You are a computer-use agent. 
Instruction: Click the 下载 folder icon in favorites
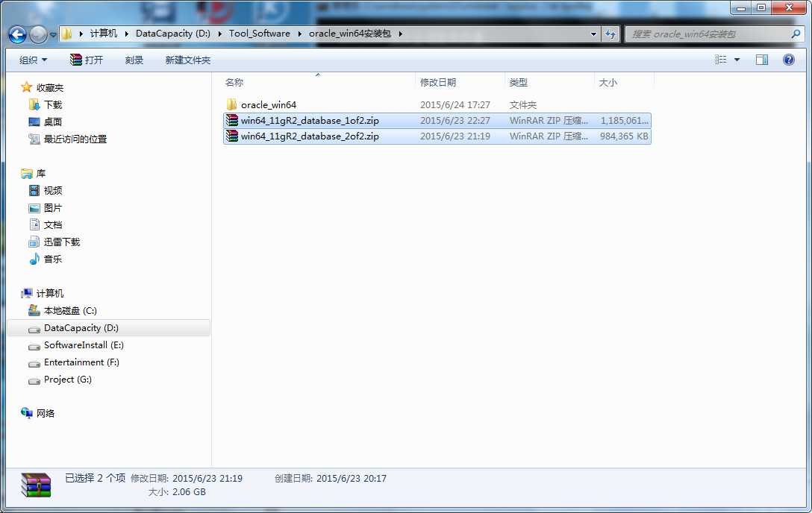[34, 104]
